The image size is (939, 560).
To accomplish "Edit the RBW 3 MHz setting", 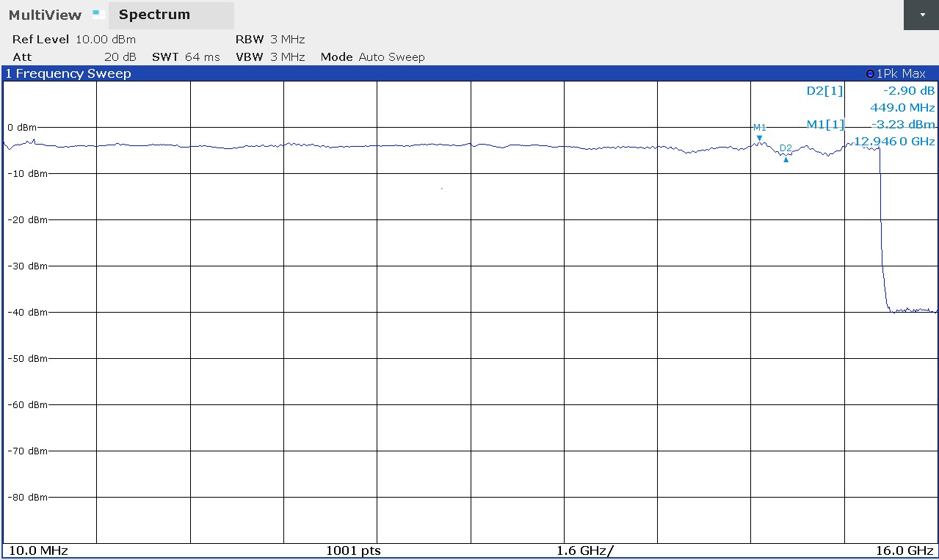I will tap(270, 40).
